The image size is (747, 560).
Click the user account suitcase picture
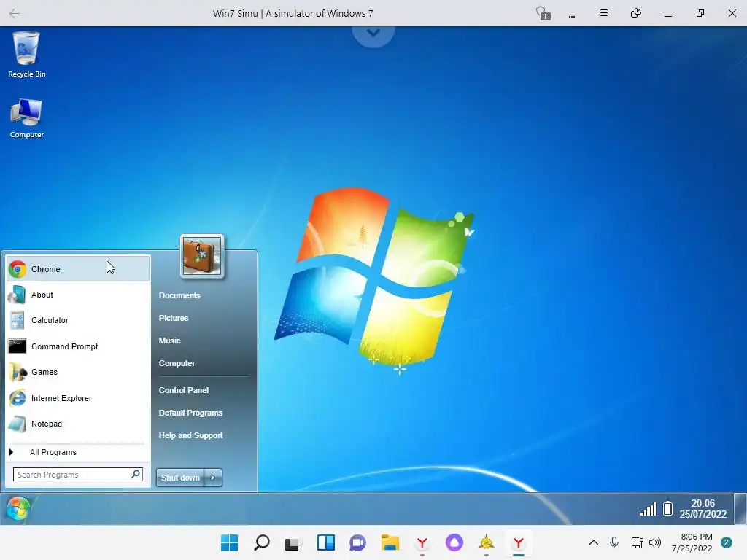click(x=202, y=256)
